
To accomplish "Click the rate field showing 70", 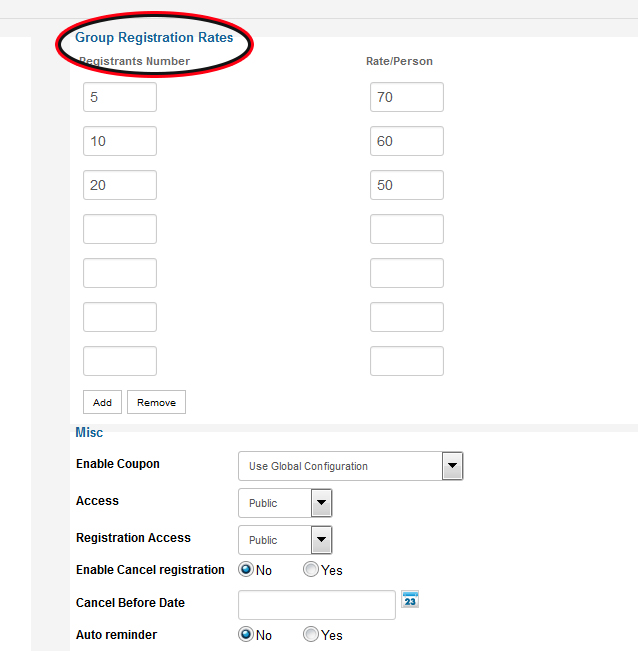I will coord(406,97).
